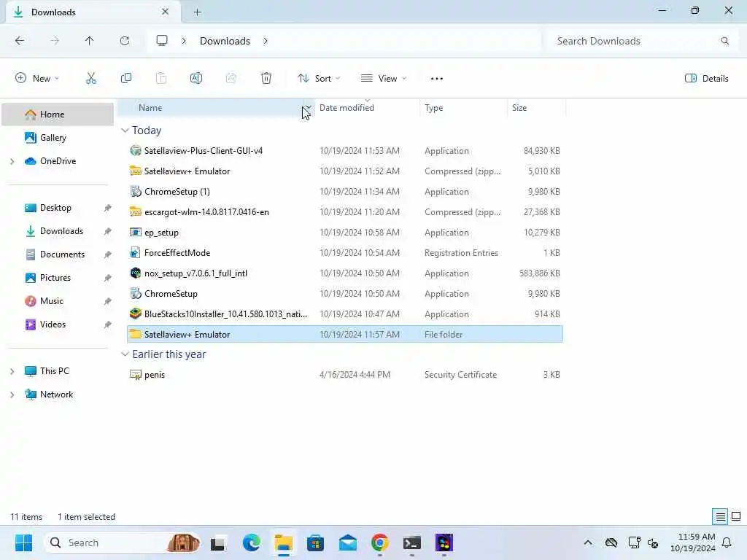The height and width of the screenshot is (560, 747).
Task: Navigate up one folder level
Action: (x=90, y=41)
